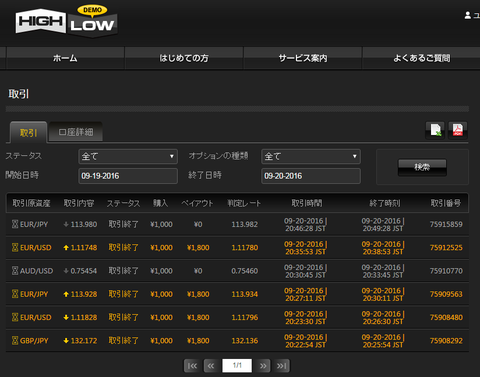This screenshot has height=377, width=480.
Task: Sort by 取引時間 column header
Action: [x=307, y=203]
